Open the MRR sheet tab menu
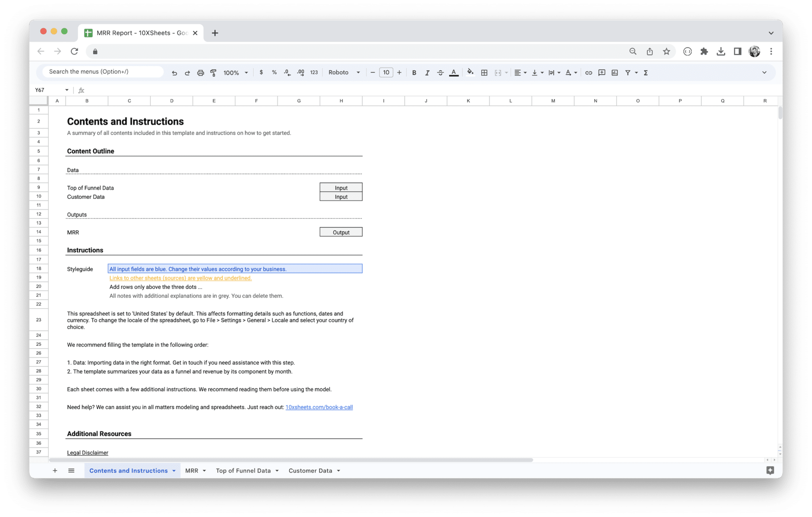This screenshot has width=812, height=517. click(205, 471)
